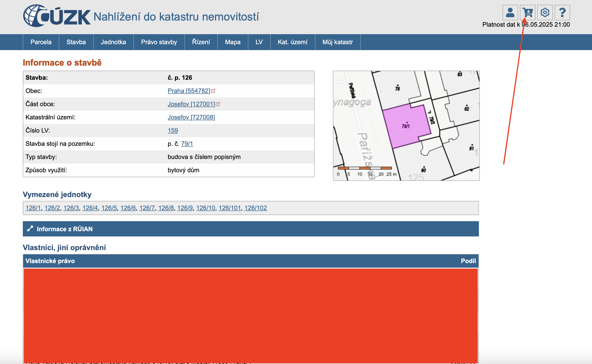
Task: Open the shopping cart icon
Action: coord(527,13)
